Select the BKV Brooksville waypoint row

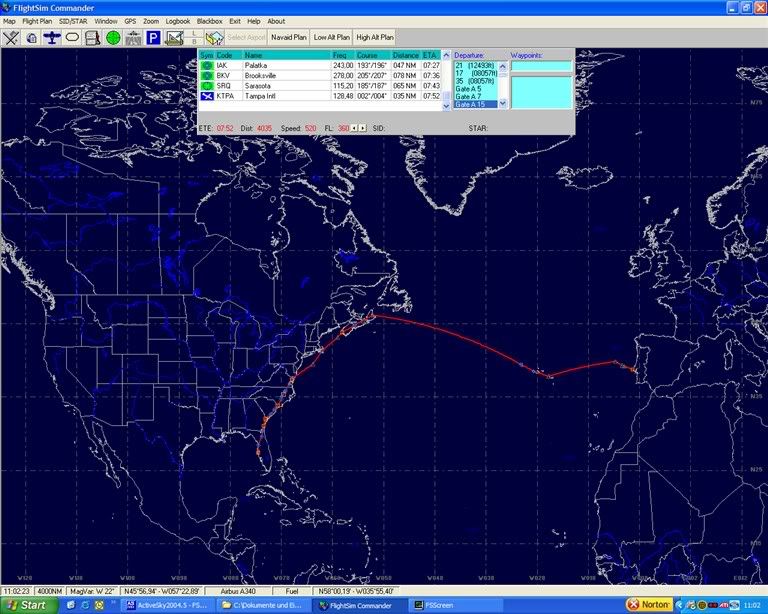click(x=320, y=75)
